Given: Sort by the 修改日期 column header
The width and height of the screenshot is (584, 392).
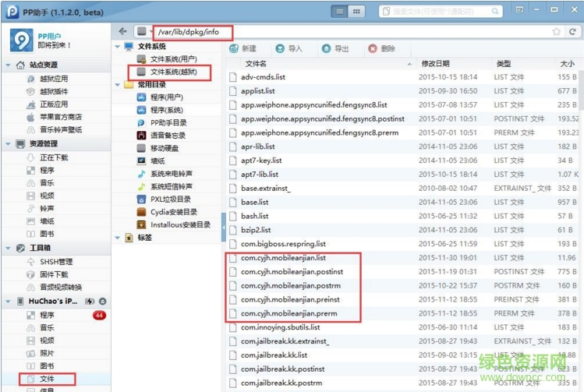Looking at the screenshot, I should (x=435, y=63).
